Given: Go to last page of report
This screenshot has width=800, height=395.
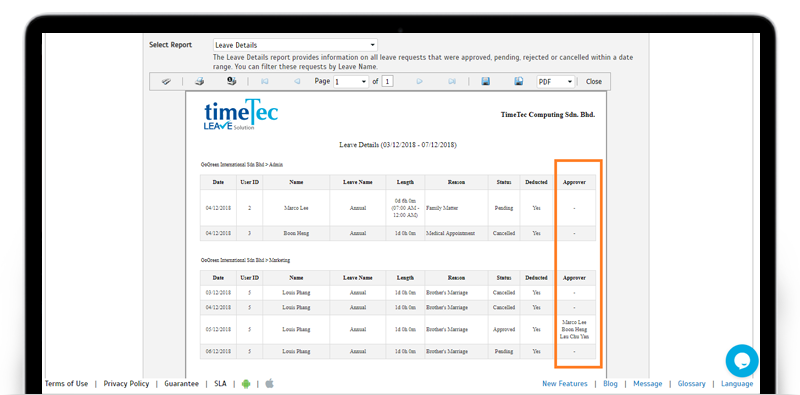Looking at the screenshot, I should (x=452, y=81).
